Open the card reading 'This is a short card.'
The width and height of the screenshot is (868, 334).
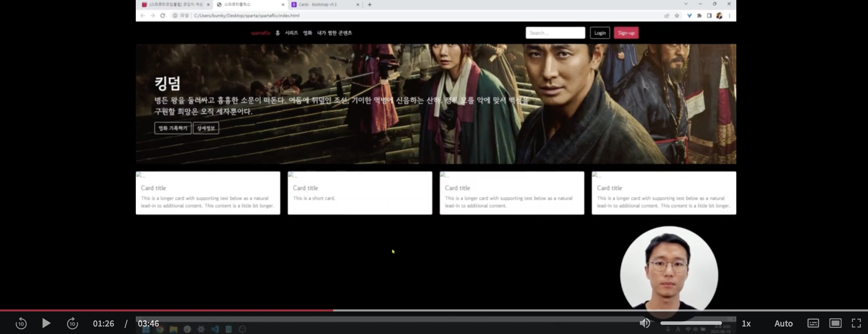pyautogui.click(x=360, y=193)
